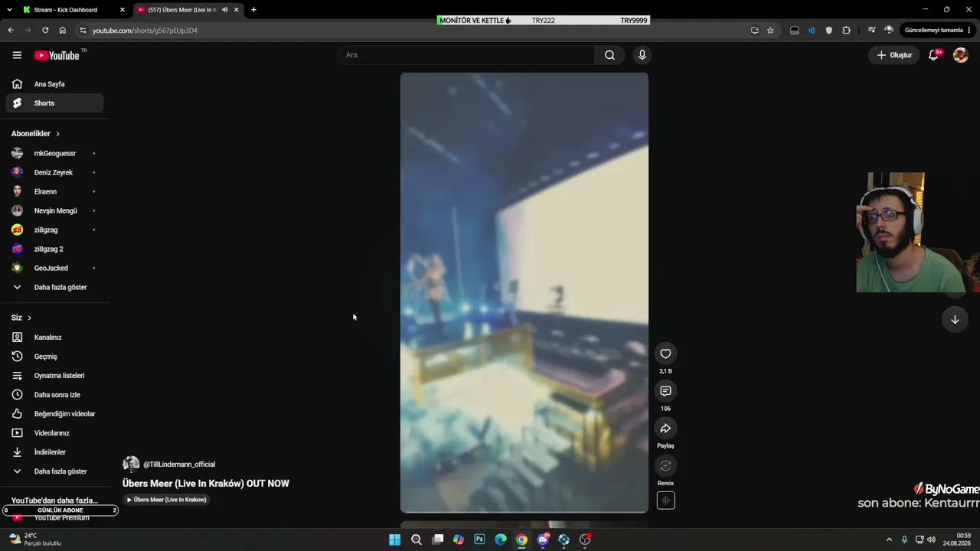980x551 pixels.
Task: Open Geçmiş history in sidebar
Action: (54, 357)
